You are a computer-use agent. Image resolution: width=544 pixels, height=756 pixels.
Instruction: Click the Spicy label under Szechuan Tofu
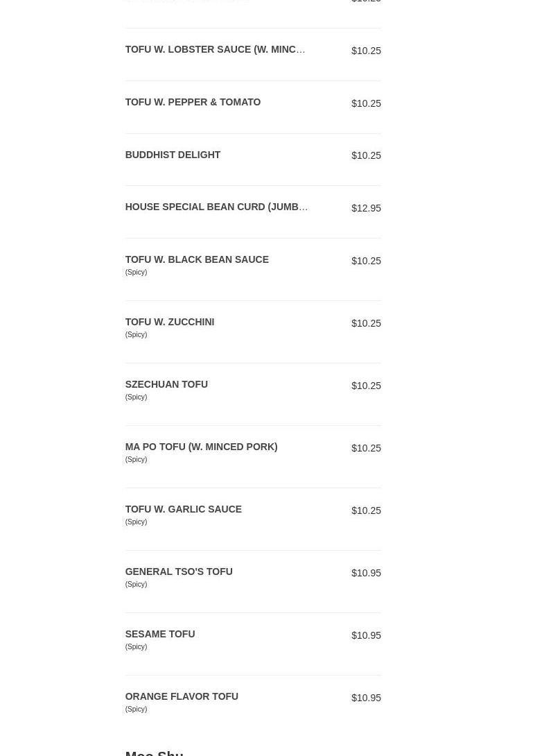(136, 397)
